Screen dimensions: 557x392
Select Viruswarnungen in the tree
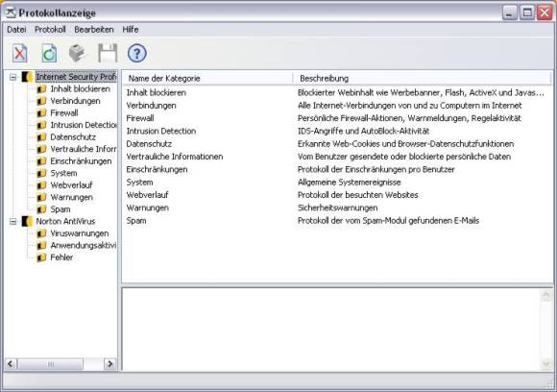click(80, 233)
